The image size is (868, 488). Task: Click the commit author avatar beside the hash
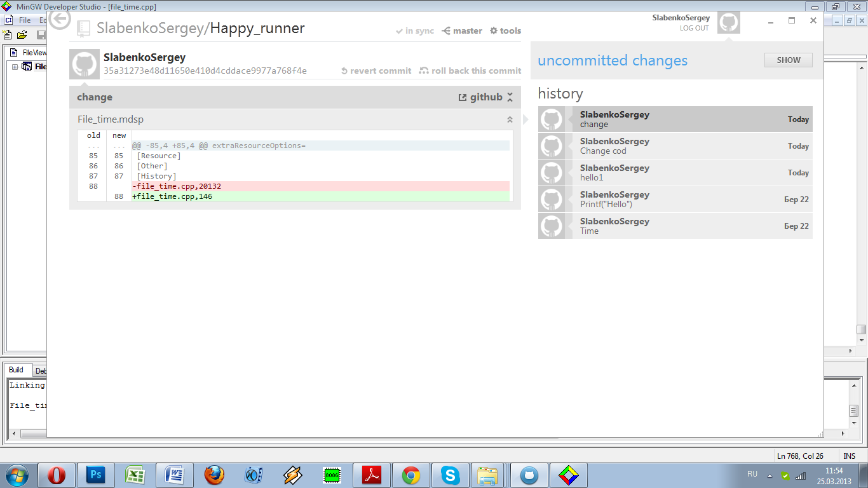tap(85, 64)
